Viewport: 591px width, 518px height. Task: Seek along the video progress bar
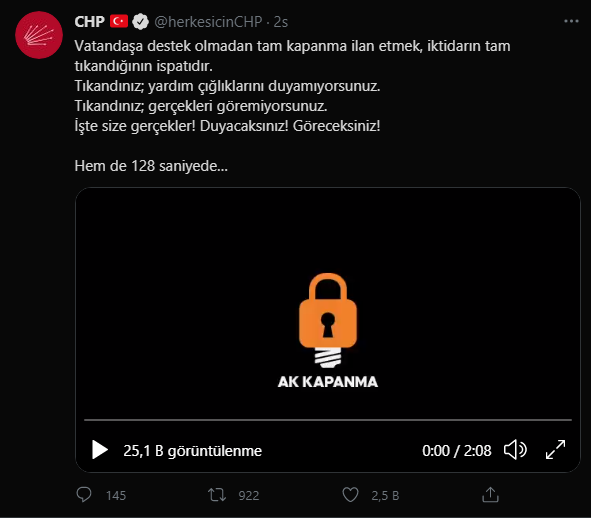[328, 419]
